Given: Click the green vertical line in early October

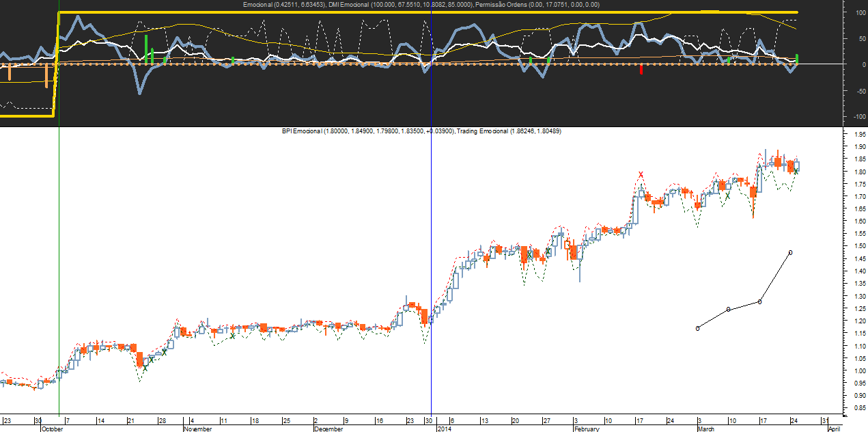Looking at the screenshot, I should coord(59,273).
